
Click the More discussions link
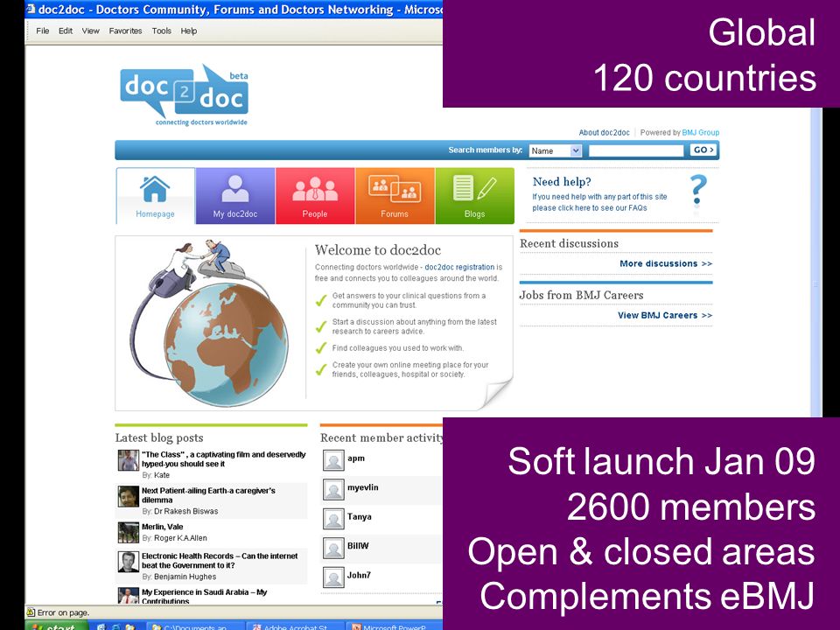point(666,263)
